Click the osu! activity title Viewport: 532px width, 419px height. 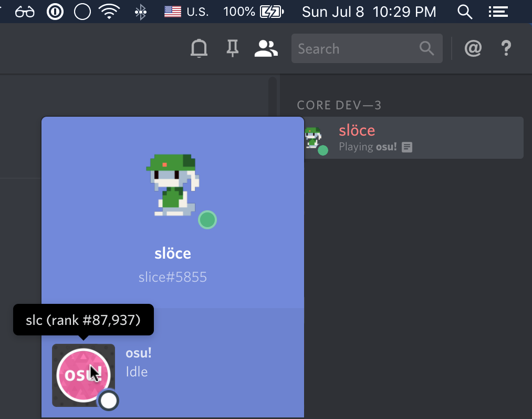tap(139, 353)
